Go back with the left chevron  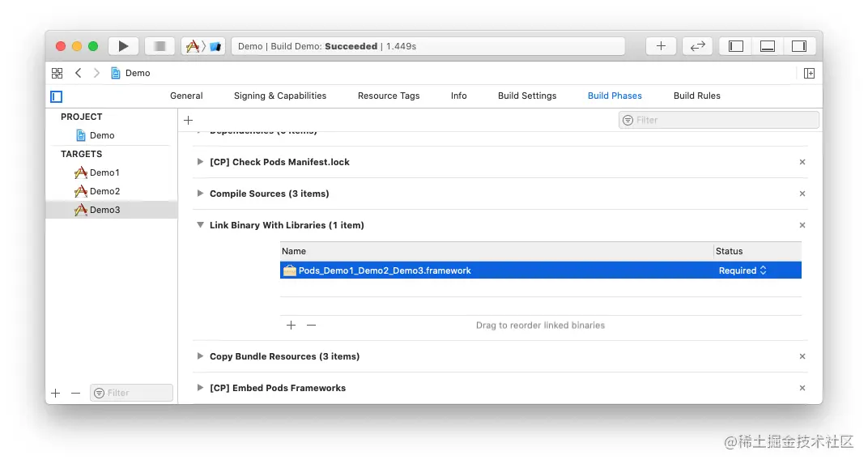[x=78, y=73]
